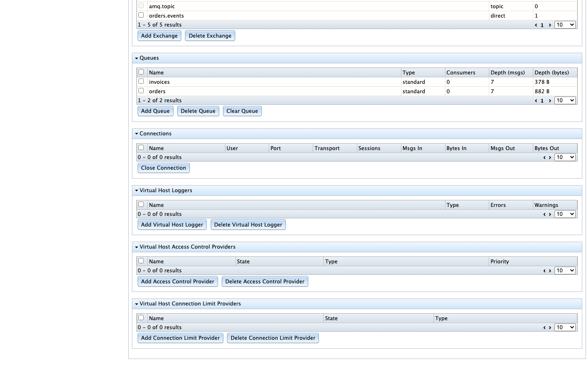This screenshot has width=588, height=368.
Task: Click previous page arrow in Access Control Providers table
Action: (x=544, y=271)
